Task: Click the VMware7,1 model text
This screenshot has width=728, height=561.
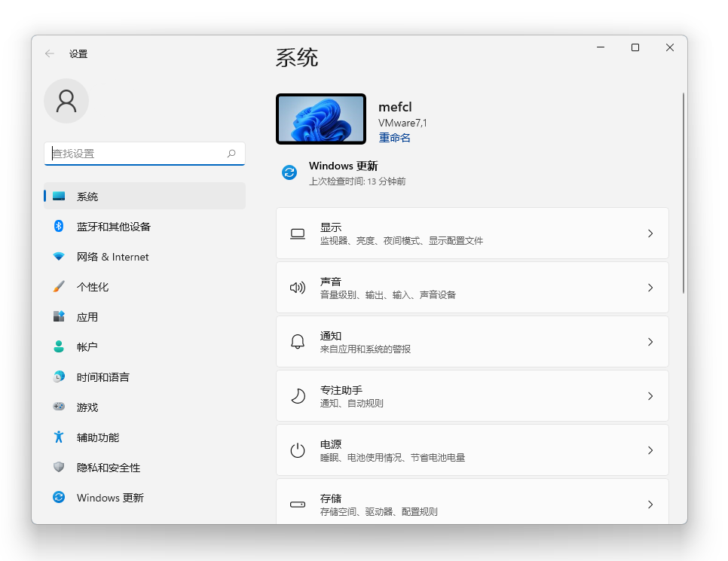Action: 402,123
